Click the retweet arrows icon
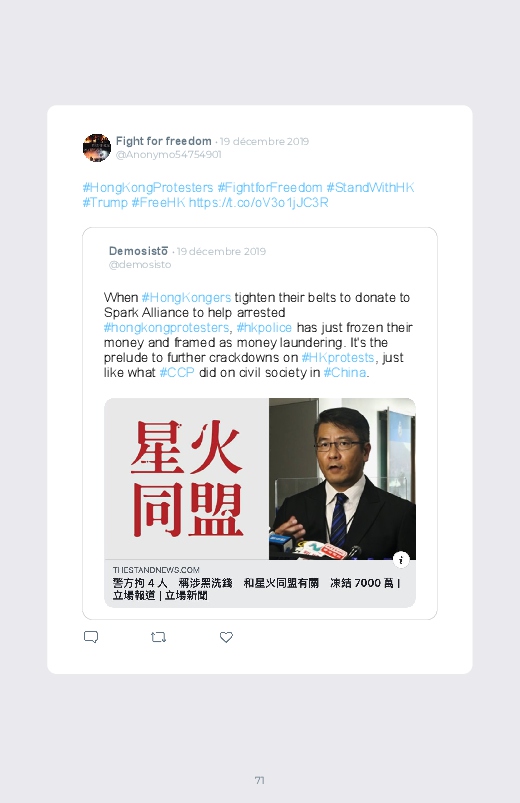Screen dimensions: 520x803 [158, 637]
